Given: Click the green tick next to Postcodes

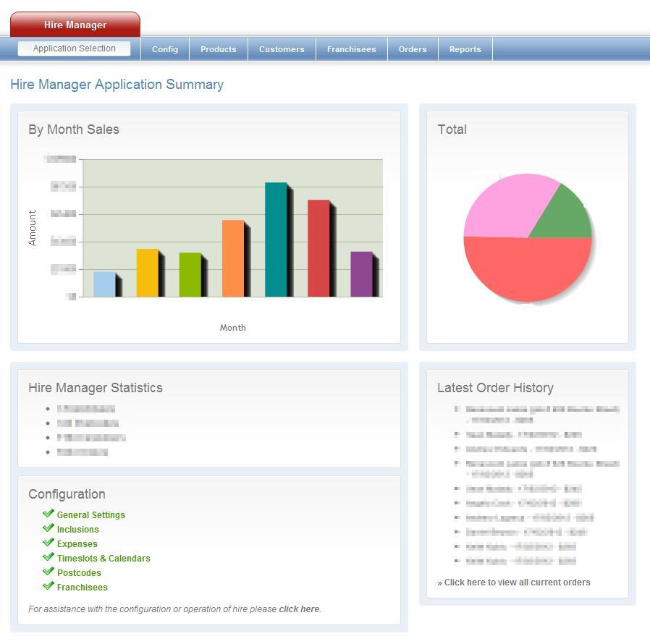Looking at the screenshot, I should (x=48, y=572).
